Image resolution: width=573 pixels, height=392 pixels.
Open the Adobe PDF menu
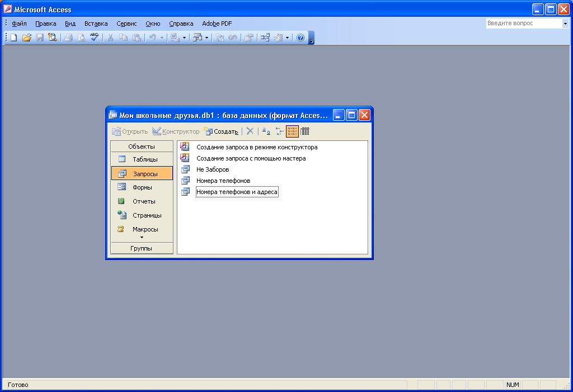point(217,23)
